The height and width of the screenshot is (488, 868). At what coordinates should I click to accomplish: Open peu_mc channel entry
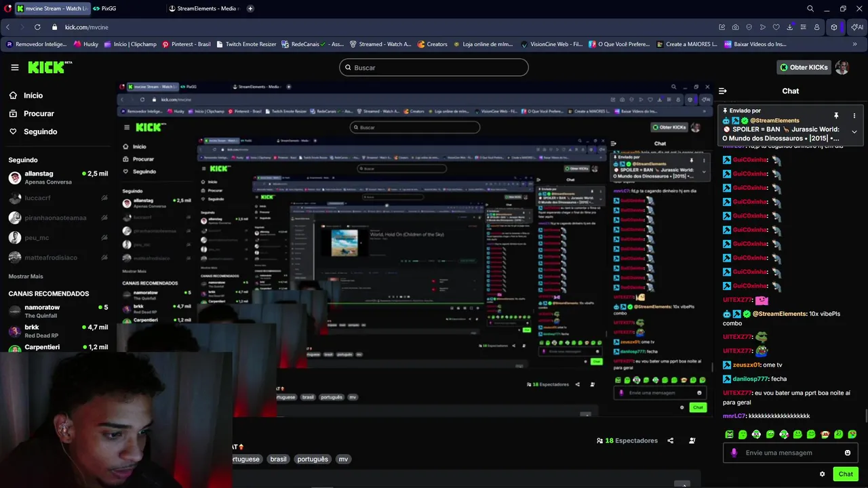(58, 238)
